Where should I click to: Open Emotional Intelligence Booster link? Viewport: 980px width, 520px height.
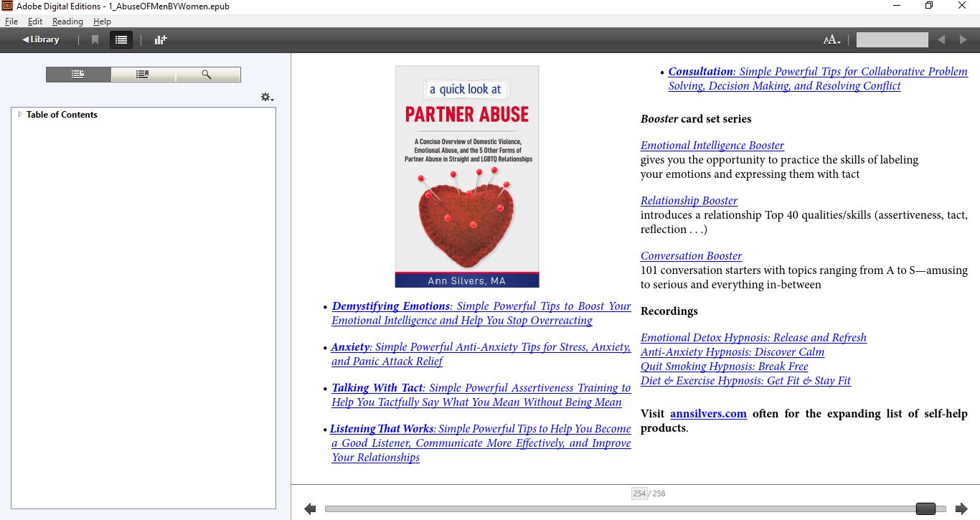coord(712,146)
